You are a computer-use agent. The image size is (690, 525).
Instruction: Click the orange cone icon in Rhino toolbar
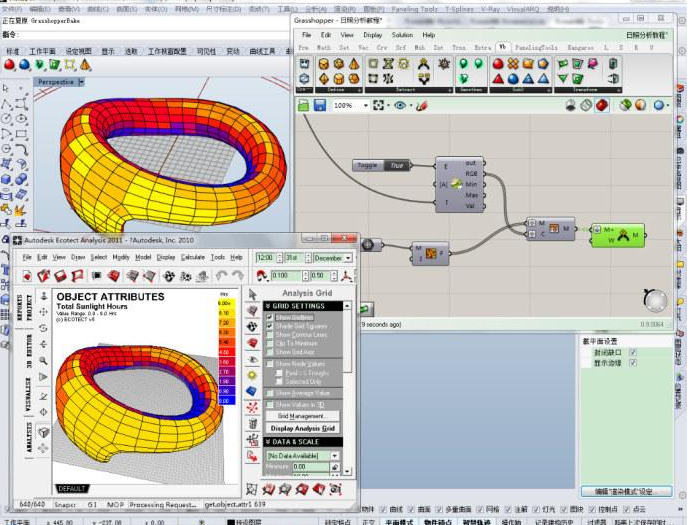click(85, 65)
